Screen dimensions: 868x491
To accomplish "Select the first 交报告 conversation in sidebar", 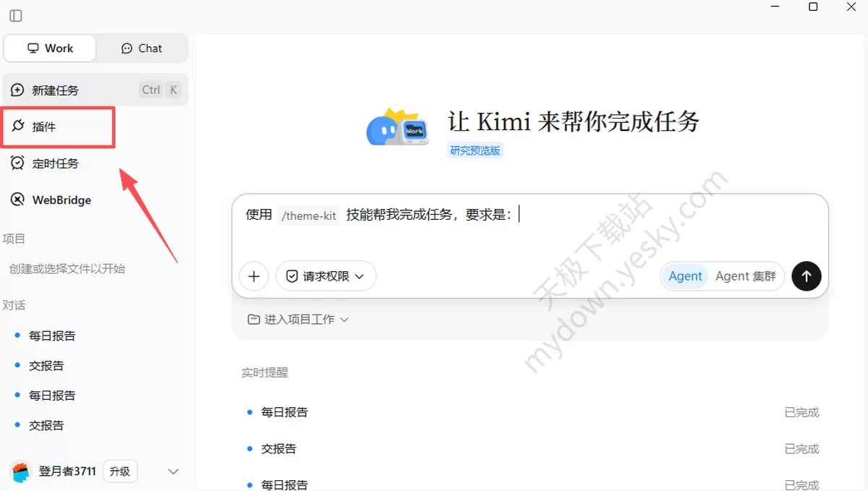I will [x=46, y=366].
